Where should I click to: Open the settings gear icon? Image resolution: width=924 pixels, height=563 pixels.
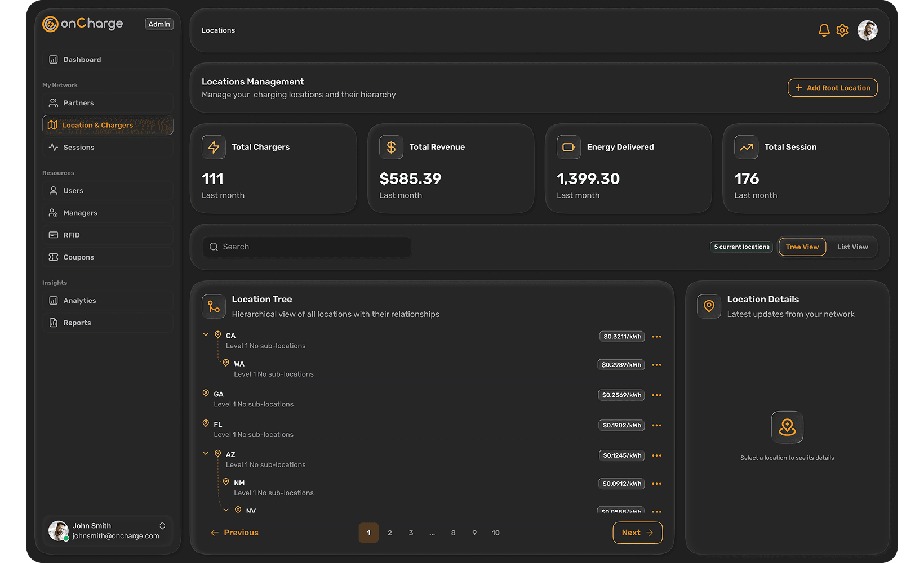(x=842, y=30)
